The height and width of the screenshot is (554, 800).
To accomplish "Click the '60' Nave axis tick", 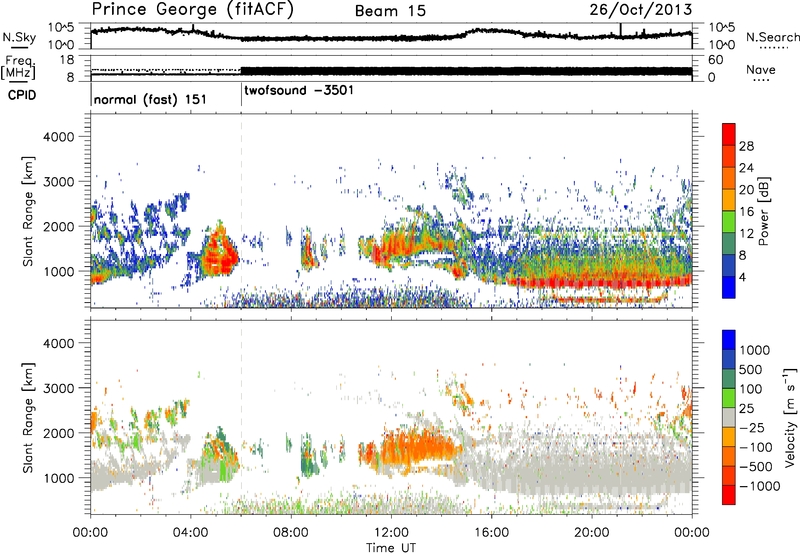I will [x=716, y=60].
